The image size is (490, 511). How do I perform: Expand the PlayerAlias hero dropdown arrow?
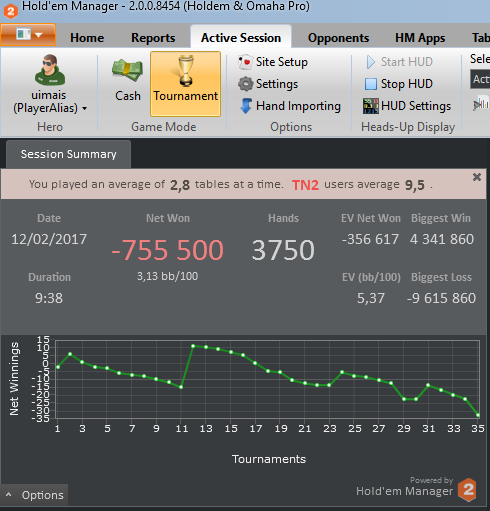pos(85,108)
